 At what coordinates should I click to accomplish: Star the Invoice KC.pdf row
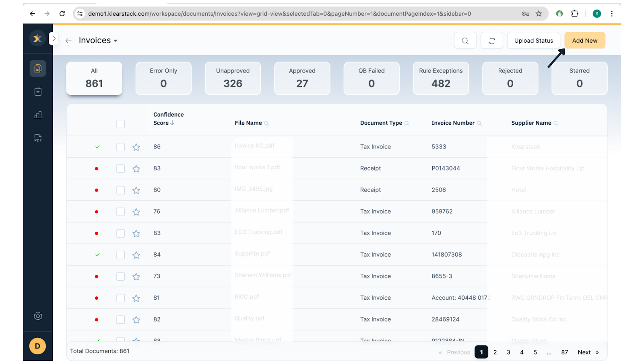tap(136, 147)
